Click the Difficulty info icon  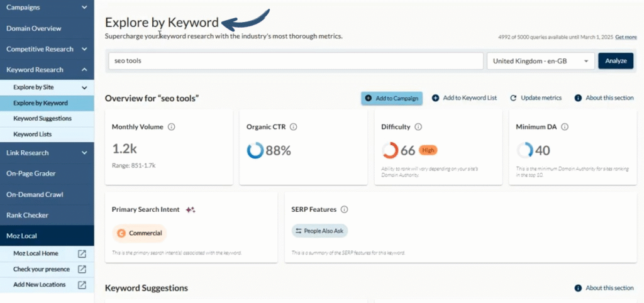pyautogui.click(x=418, y=127)
